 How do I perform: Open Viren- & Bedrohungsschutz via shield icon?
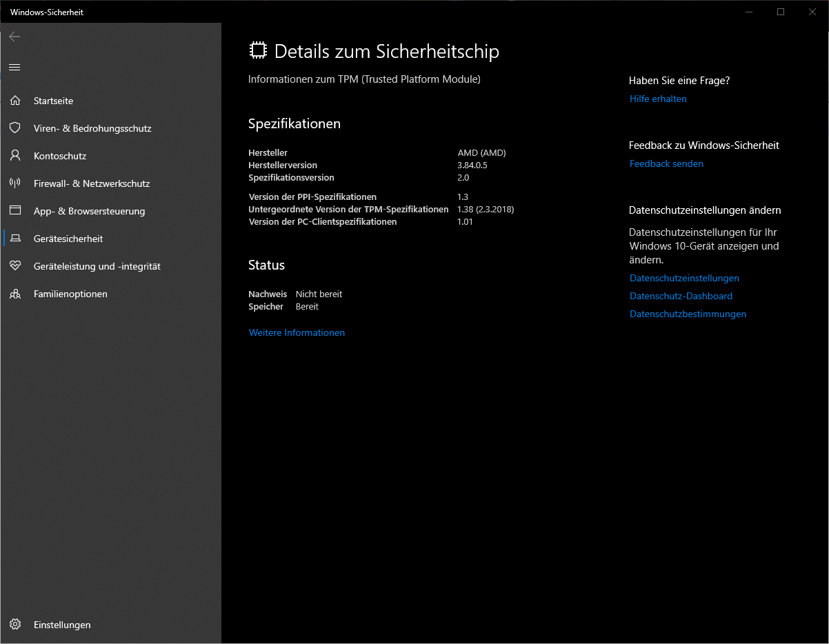tap(15, 128)
